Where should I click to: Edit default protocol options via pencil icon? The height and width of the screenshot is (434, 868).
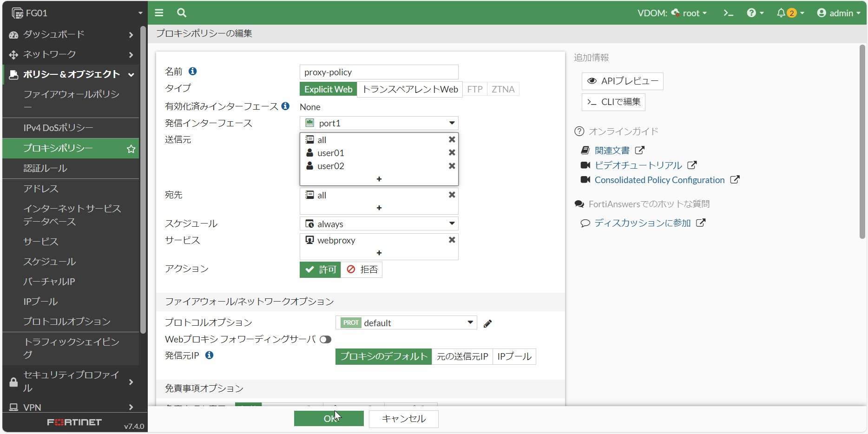(487, 323)
